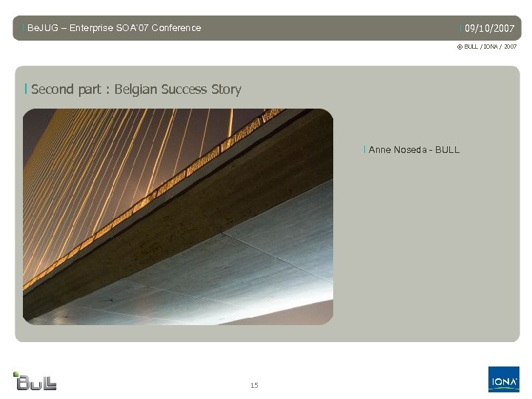The width and height of the screenshot is (532, 399).
Task: Click 'BeJUG – Enterprise SOA'07 Conference' header text
Action: (x=114, y=28)
